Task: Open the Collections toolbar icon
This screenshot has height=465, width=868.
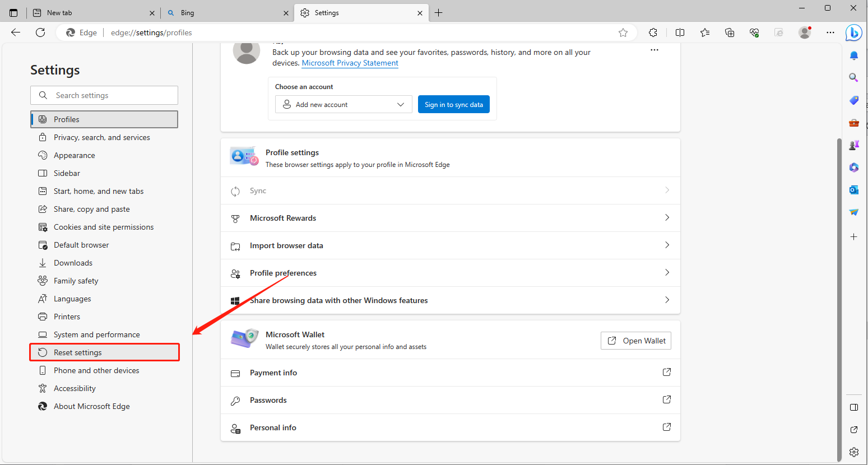Action: (x=729, y=32)
